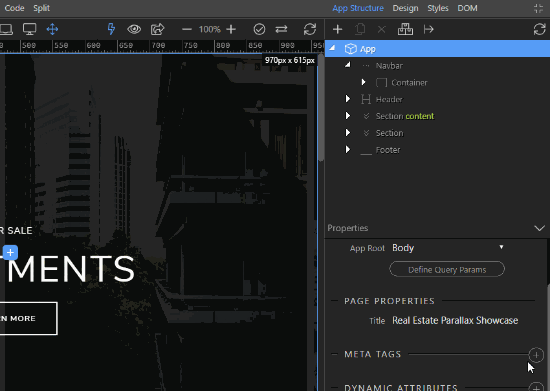Viewport: 550px width, 391px height.
Task: Collapse the App tree node
Action: tap(332, 48)
